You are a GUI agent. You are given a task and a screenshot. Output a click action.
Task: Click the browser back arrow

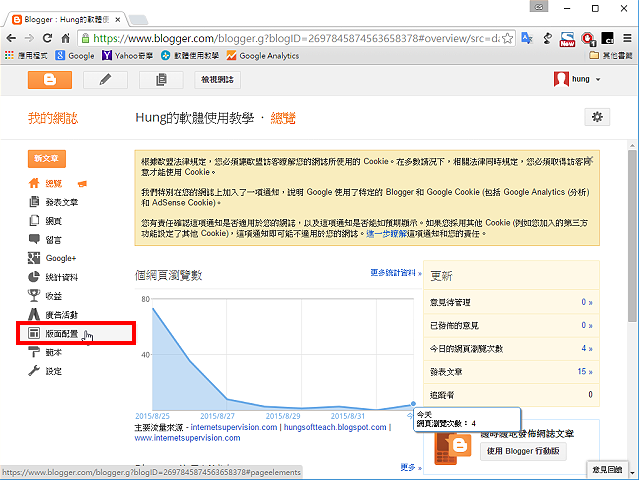tap(11, 38)
